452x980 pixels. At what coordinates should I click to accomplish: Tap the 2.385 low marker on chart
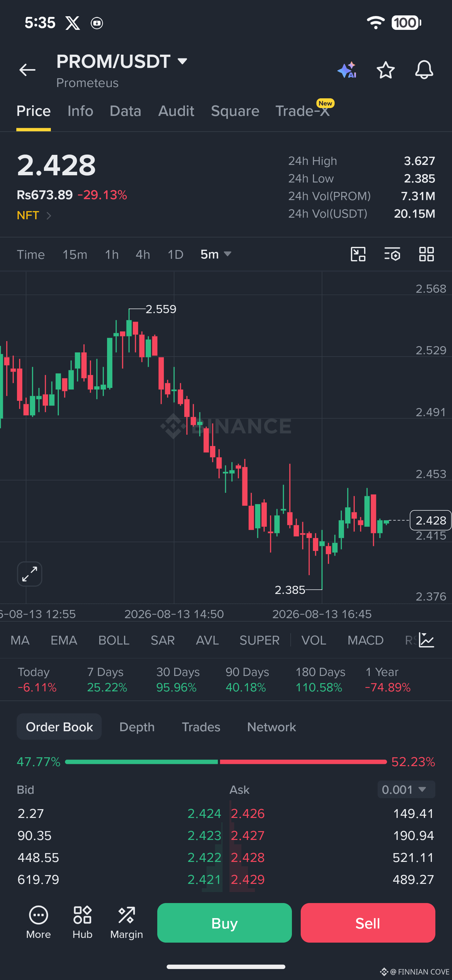pyautogui.click(x=290, y=590)
